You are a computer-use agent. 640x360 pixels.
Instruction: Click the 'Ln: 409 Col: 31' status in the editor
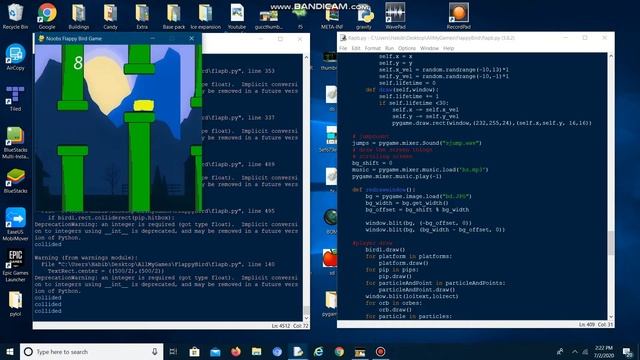click(596, 324)
